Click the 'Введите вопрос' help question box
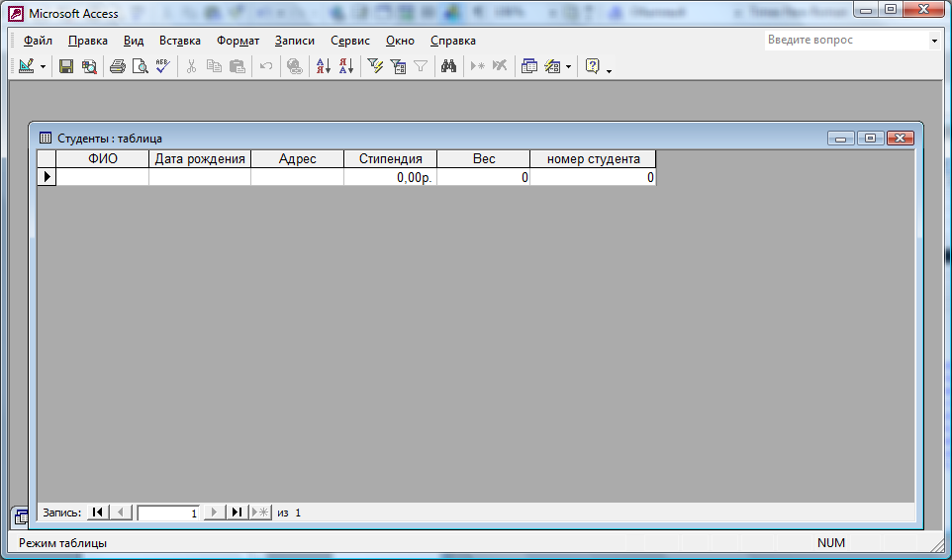Viewport: 952px width, 560px height. [846, 40]
